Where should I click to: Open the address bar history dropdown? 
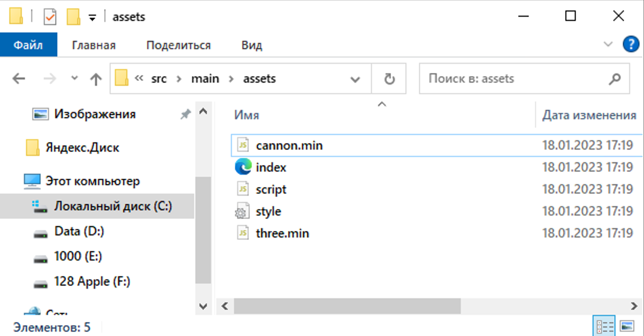tap(355, 80)
